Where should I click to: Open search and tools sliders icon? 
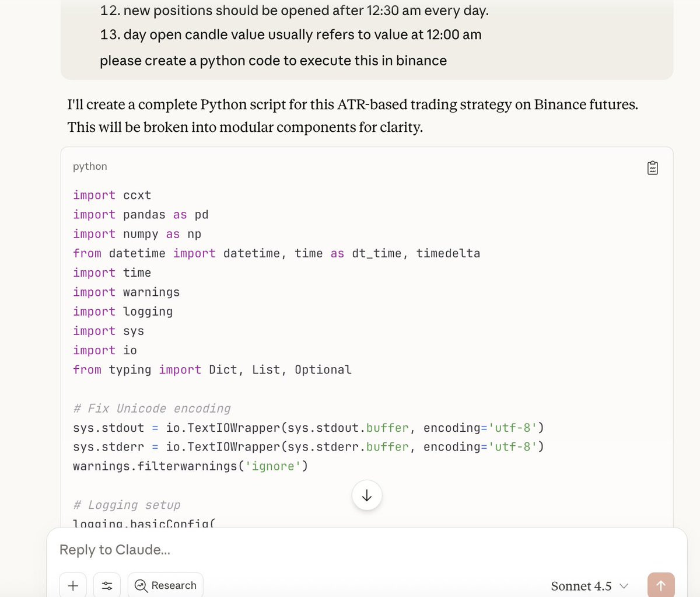107,585
